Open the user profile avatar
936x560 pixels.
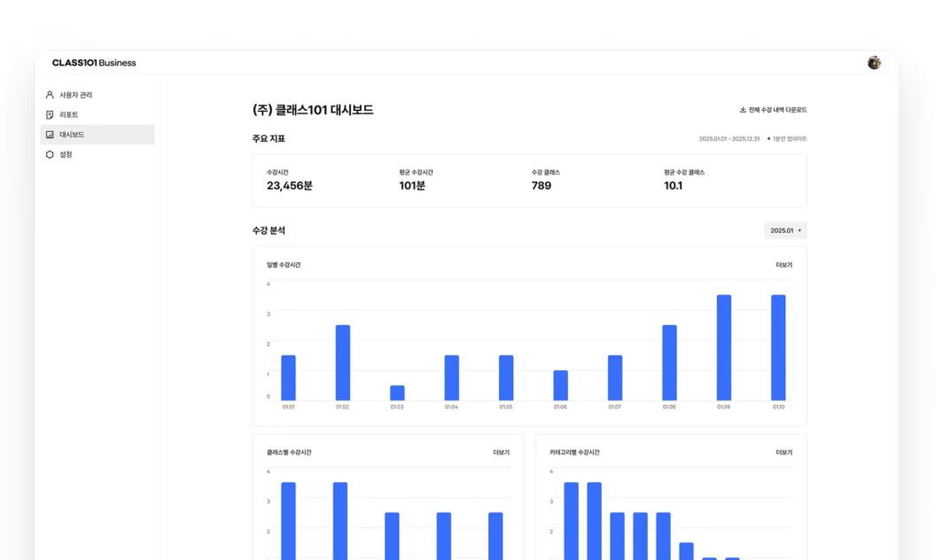click(874, 63)
